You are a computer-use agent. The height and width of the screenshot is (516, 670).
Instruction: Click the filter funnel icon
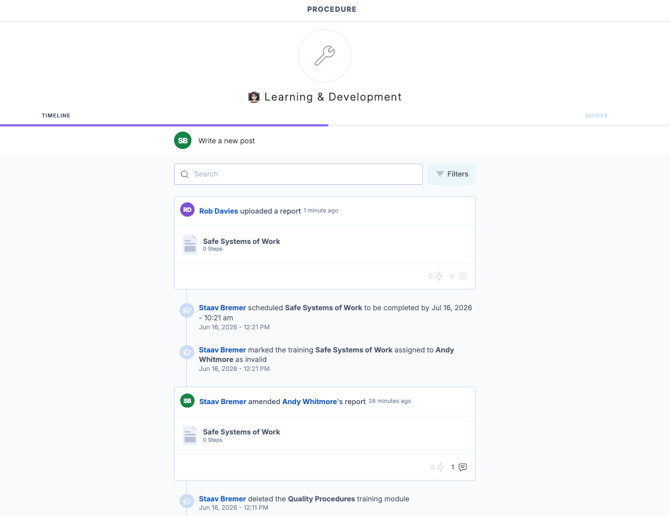[440, 174]
